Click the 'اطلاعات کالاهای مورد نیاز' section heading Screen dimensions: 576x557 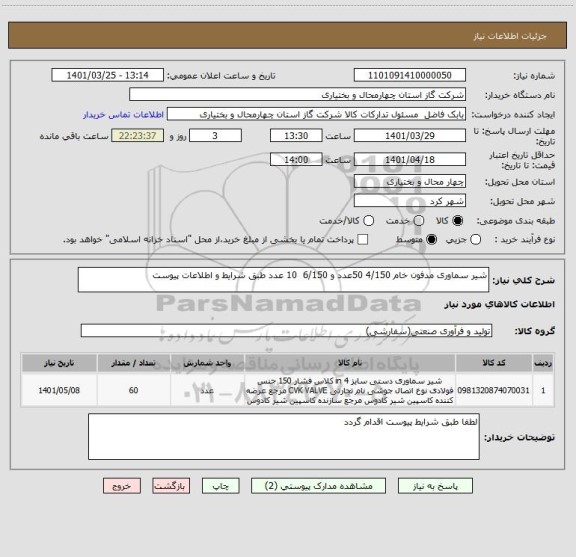[x=499, y=304]
